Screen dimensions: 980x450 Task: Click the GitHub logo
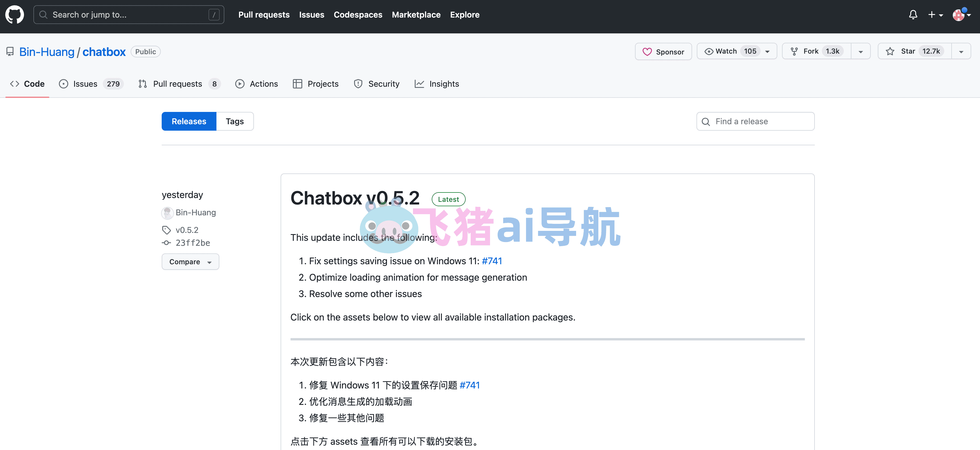[14, 14]
